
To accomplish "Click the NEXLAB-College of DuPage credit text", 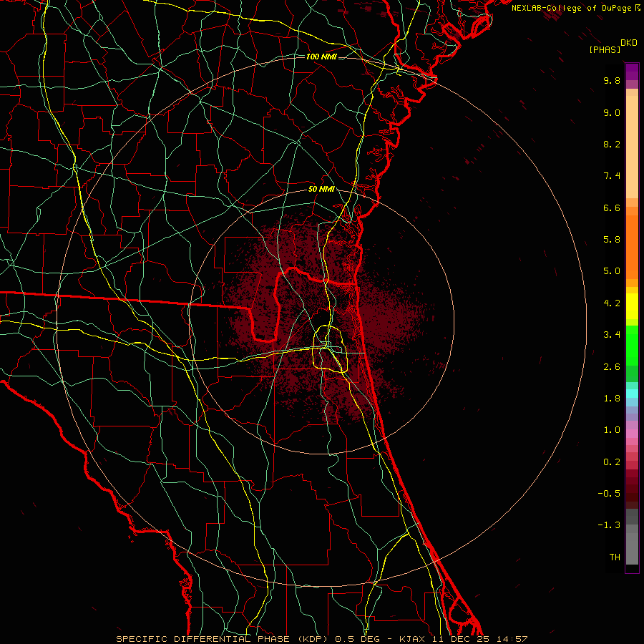I will (571, 8).
